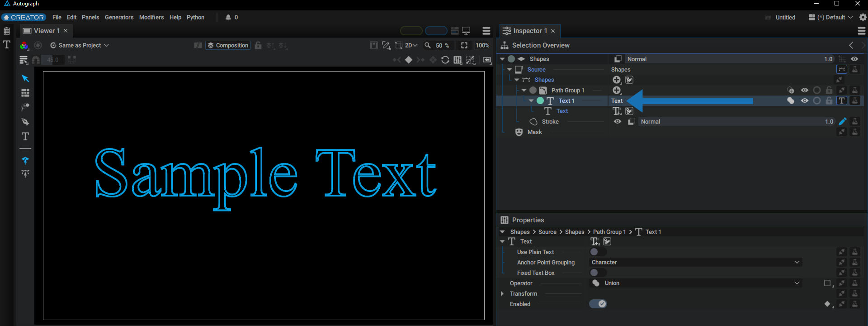868x326 pixels.
Task: Pick the pen path tool
Action: 25,122
